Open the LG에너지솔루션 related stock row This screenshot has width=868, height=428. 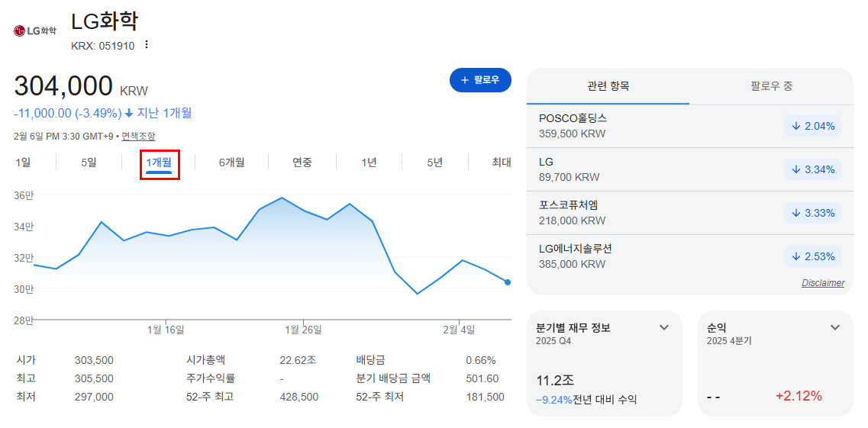pos(690,256)
